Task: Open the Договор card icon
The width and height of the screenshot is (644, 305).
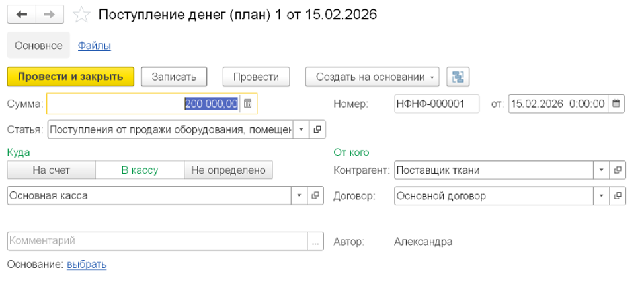Action: [x=618, y=196]
